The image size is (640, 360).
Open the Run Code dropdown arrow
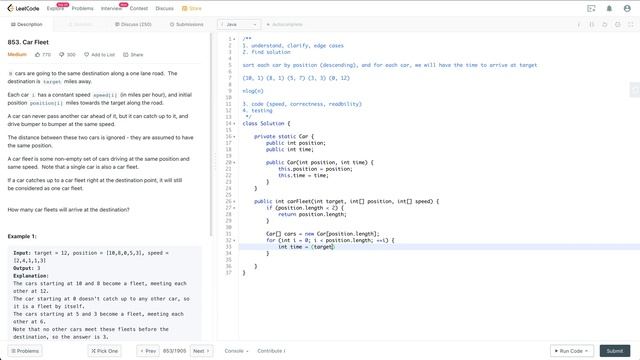coord(587,351)
